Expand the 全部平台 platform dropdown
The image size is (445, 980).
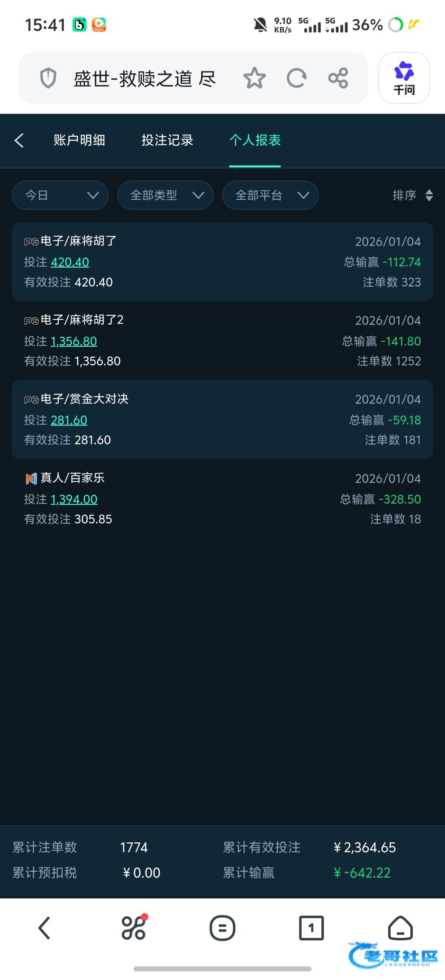tap(270, 195)
